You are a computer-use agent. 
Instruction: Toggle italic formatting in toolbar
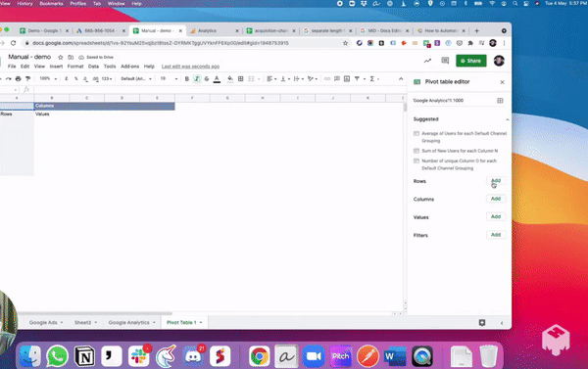197,78
